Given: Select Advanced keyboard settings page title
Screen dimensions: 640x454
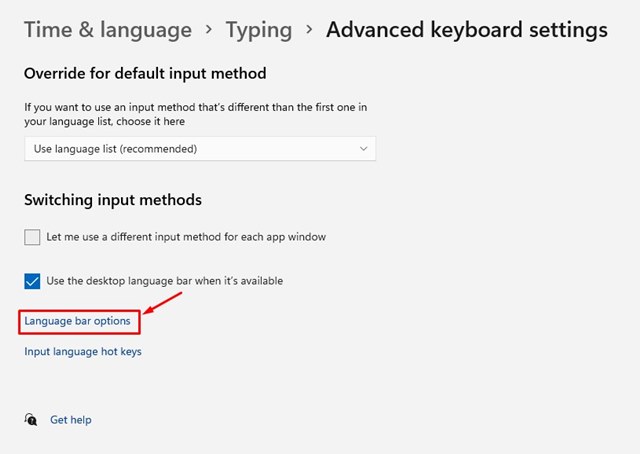Looking at the screenshot, I should coord(467,30).
